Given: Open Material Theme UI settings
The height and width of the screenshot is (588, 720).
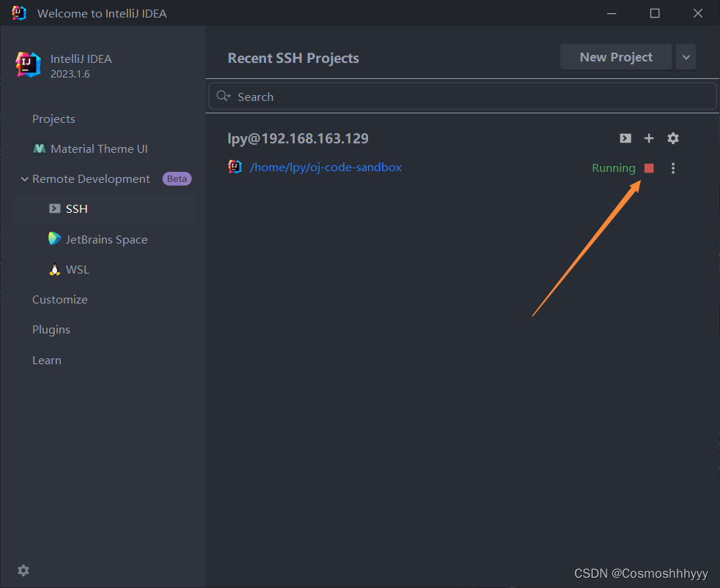Looking at the screenshot, I should [x=100, y=148].
